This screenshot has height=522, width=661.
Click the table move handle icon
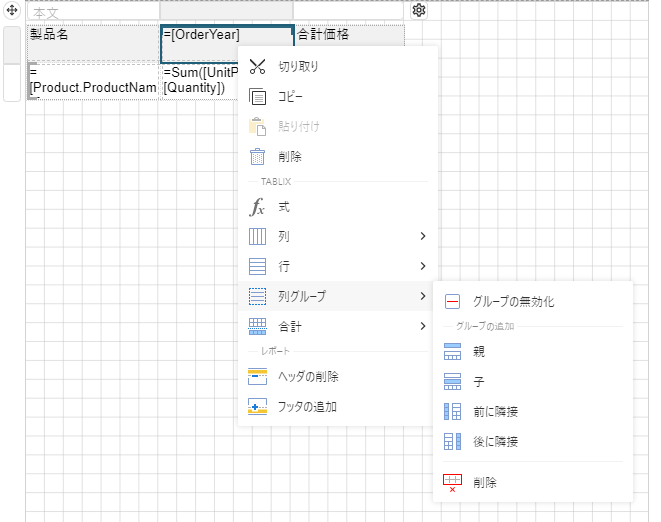11,10
